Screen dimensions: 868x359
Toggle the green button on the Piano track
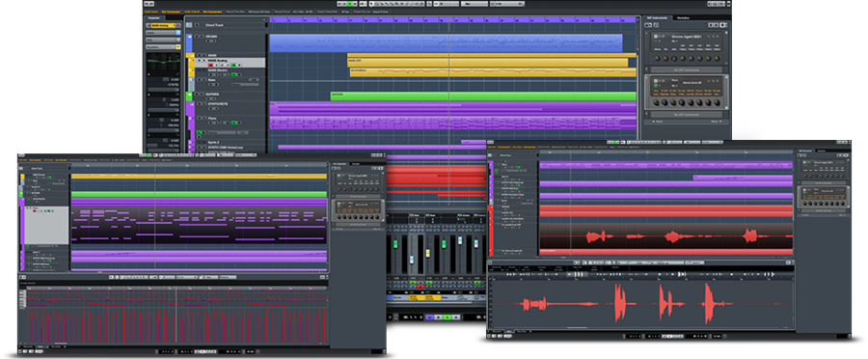tap(233, 123)
